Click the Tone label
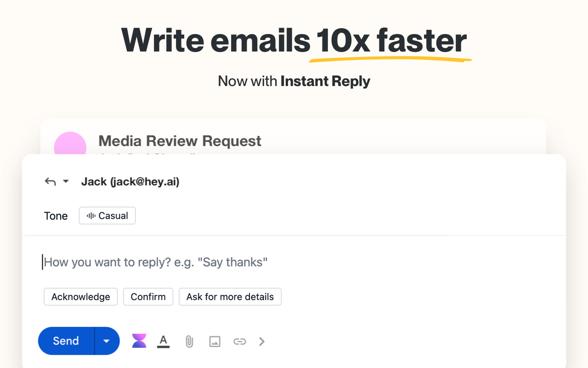 pyautogui.click(x=56, y=216)
